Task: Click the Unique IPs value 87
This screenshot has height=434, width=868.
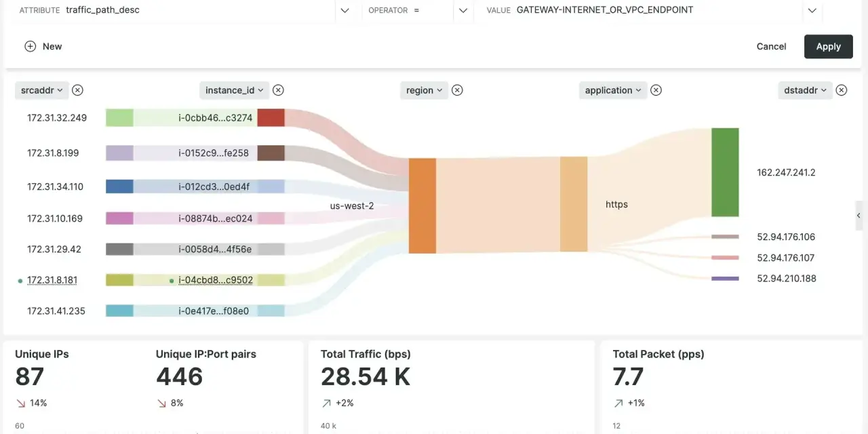Action: coord(30,376)
